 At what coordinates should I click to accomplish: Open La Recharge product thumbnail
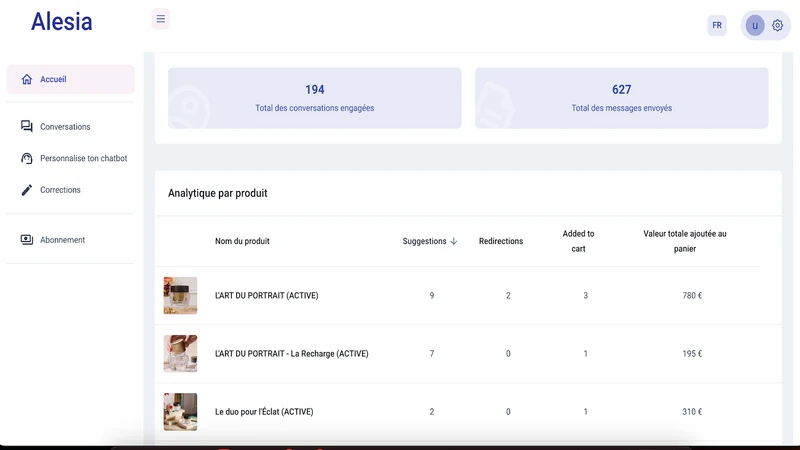(180, 354)
